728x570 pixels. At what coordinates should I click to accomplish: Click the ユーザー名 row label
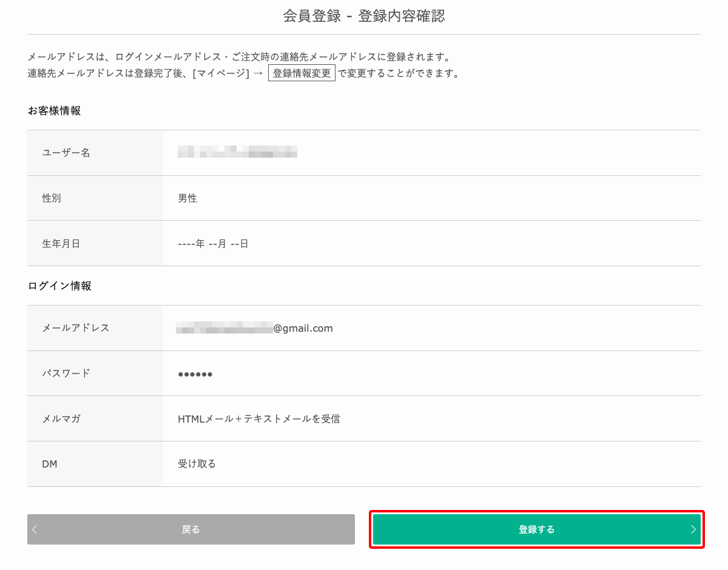tap(66, 153)
